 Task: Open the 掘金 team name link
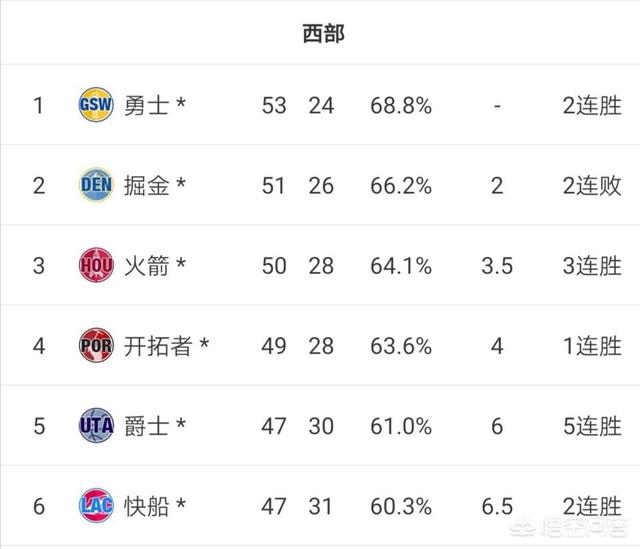pyautogui.click(x=147, y=186)
